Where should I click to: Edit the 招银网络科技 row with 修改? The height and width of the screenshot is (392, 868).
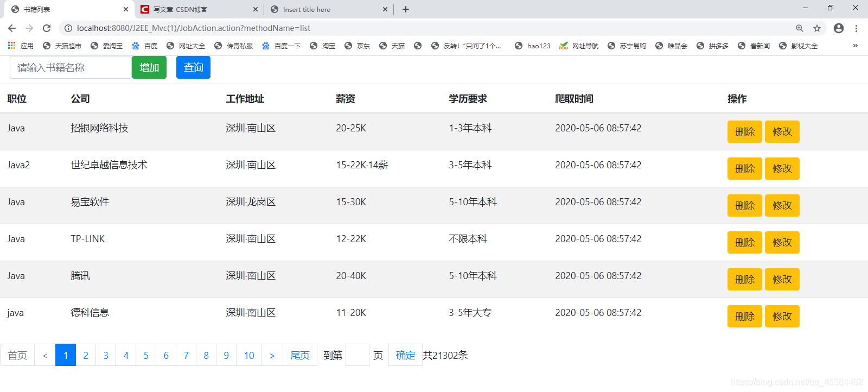(x=782, y=131)
